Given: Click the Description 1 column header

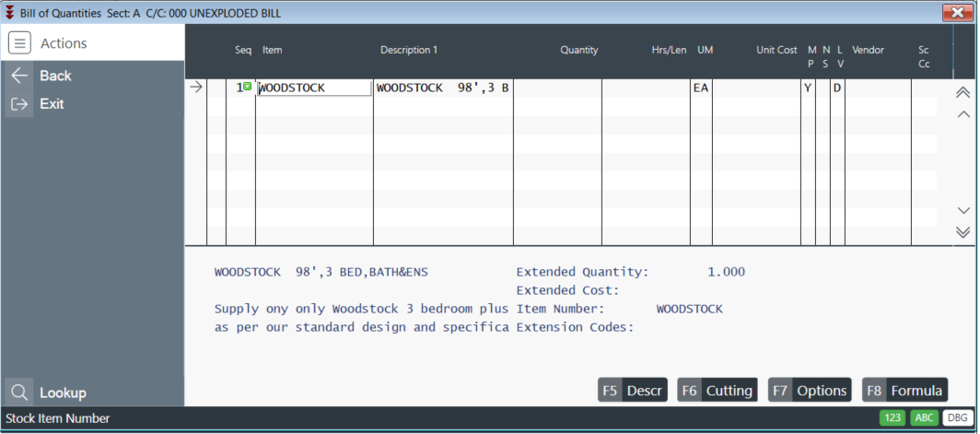Looking at the screenshot, I should (409, 50).
